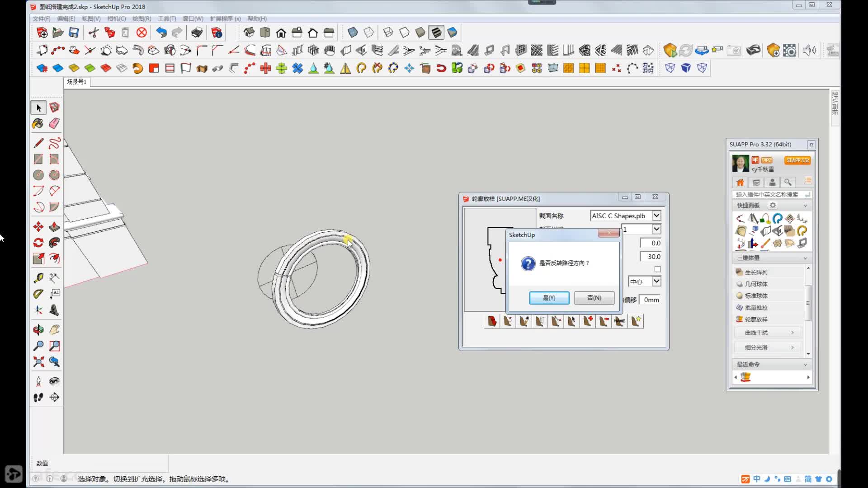Open the dropdown showing value 1
868x488 pixels.
point(656,229)
